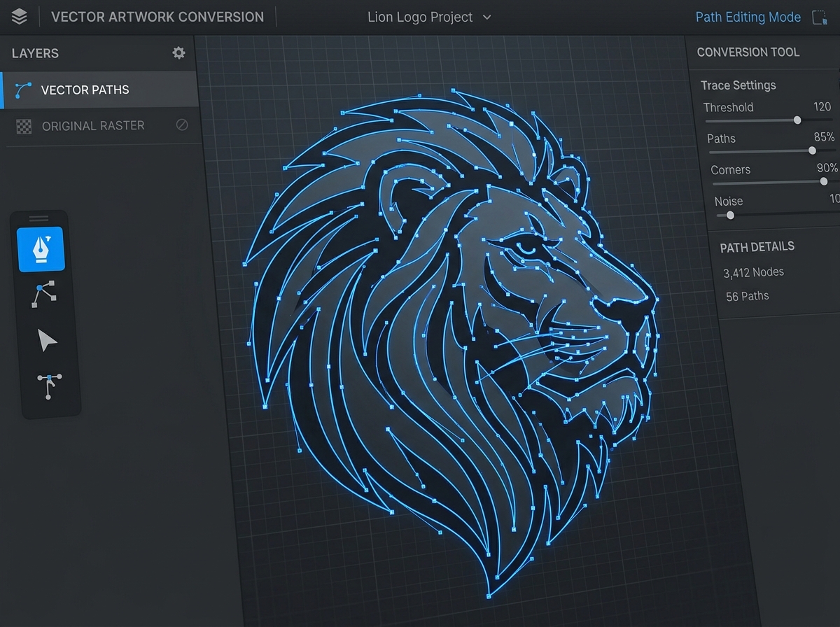Screen dimensions: 840x627
Task: Click the Threshold slider handle
Action: point(797,120)
